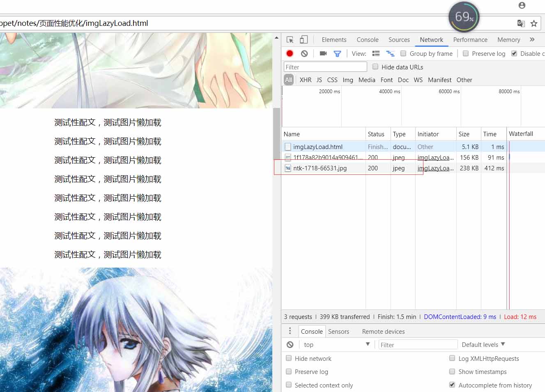Open the translate page icon
The width and height of the screenshot is (545, 392).
tap(521, 23)
